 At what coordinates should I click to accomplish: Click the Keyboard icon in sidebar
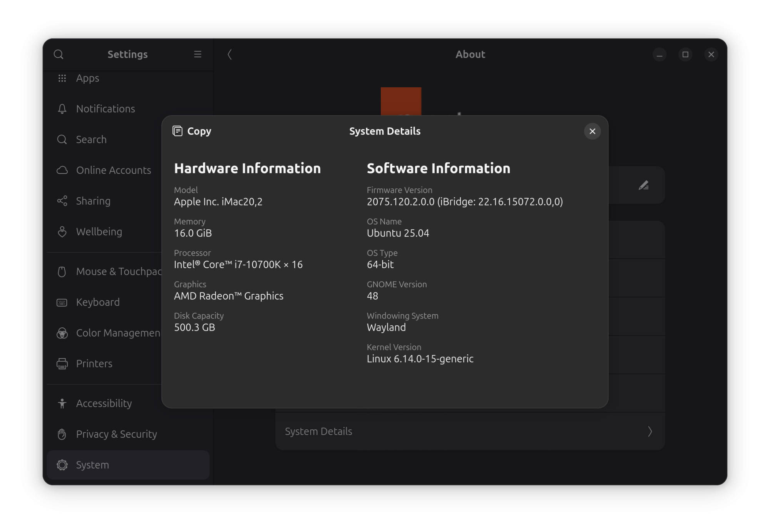tap(62, 302)
